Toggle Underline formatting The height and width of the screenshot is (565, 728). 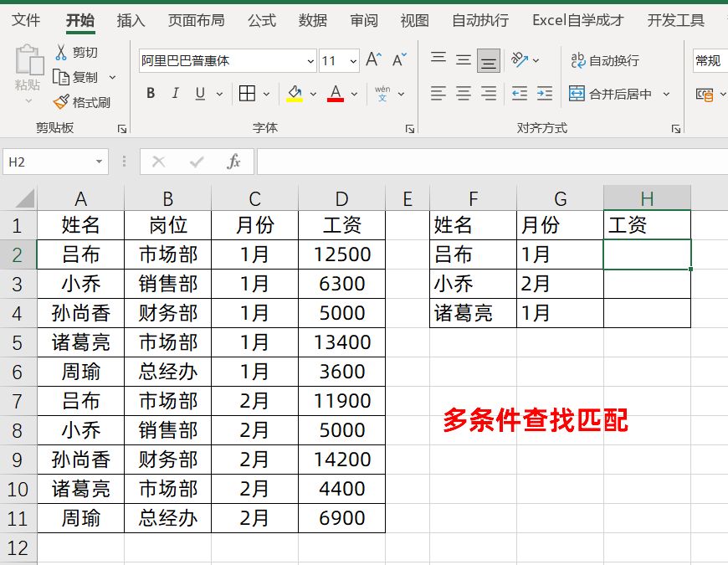[200, 93]
